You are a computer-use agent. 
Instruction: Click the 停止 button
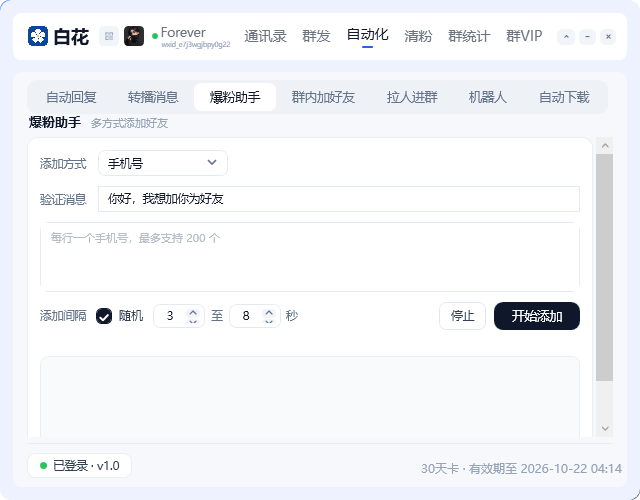pyautogui.click(x=462, y=316)
